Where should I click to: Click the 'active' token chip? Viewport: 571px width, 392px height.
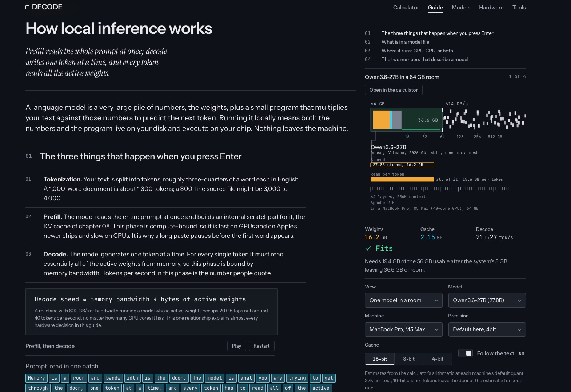click(x=321, y=388)
